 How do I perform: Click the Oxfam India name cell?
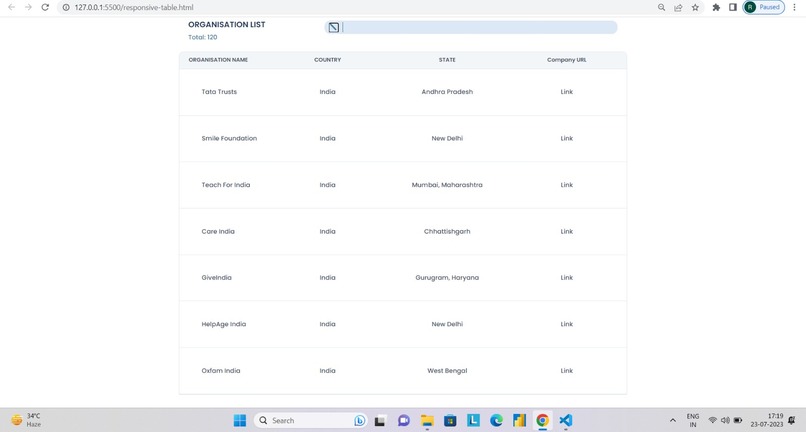[221, 371]
